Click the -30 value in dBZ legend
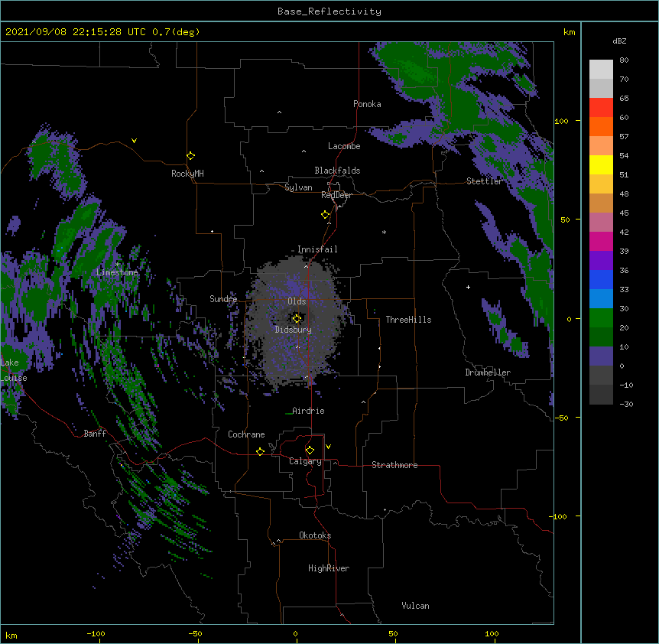The image size is (659, 644). click(626, 405)
